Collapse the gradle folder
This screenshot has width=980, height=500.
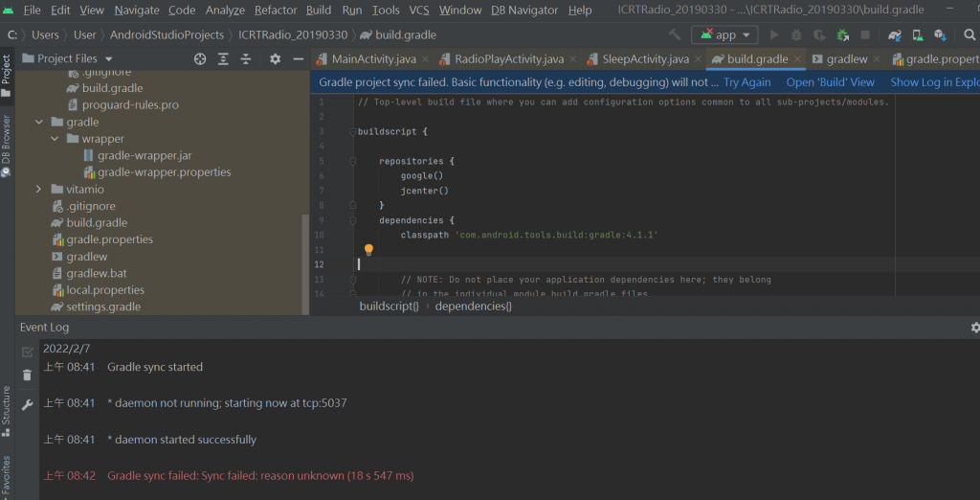(38, 122)
